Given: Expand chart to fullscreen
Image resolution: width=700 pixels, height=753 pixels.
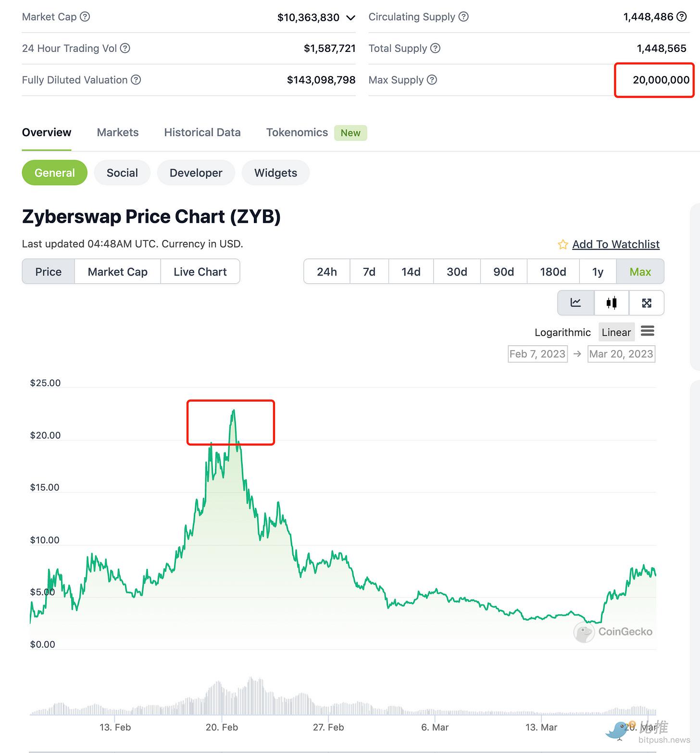Looking at the screenshot, I should 647,303.
